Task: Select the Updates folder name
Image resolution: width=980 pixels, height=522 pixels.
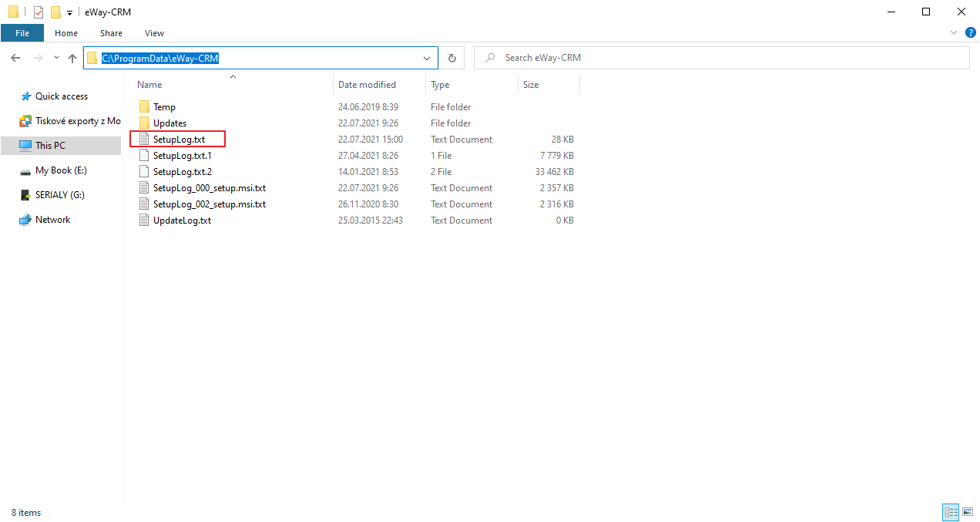Action: 169,123
